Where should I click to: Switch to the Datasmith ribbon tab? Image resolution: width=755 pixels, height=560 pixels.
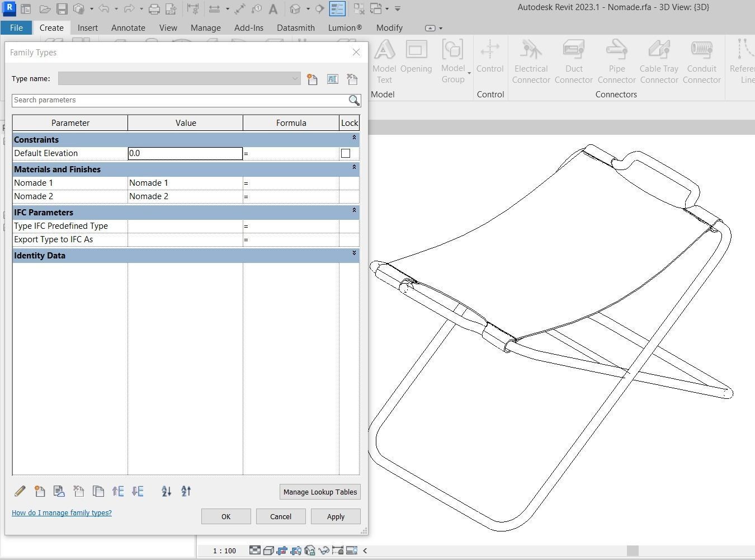click(296, 28)
